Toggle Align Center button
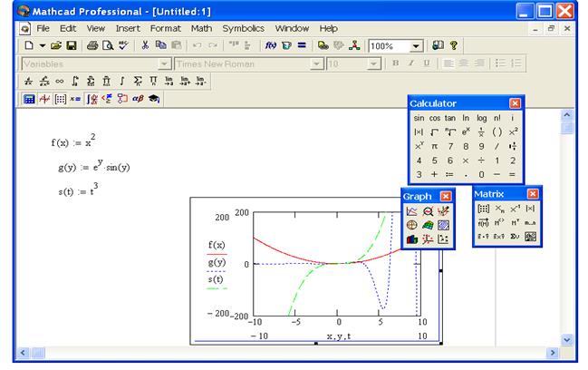Viewport: 588px width, 370px height. coord(464,63)
